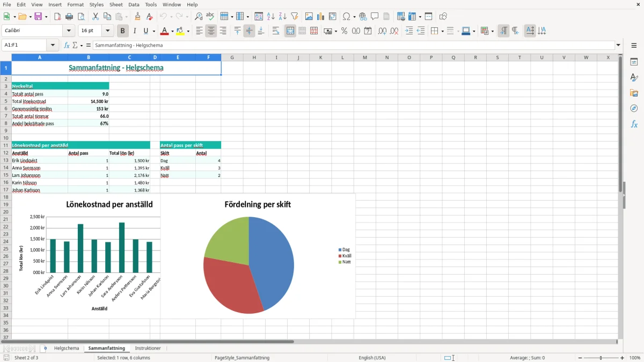Open the Format menu

(x=76, y=4)
